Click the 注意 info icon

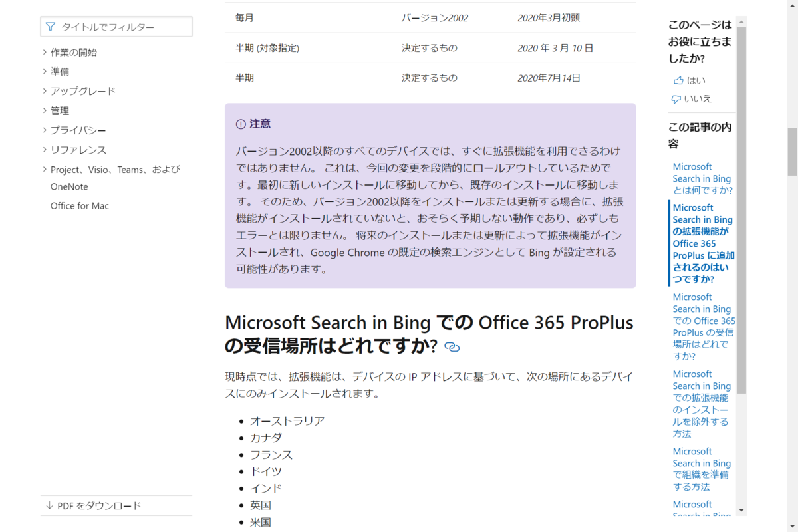point(241,124)
